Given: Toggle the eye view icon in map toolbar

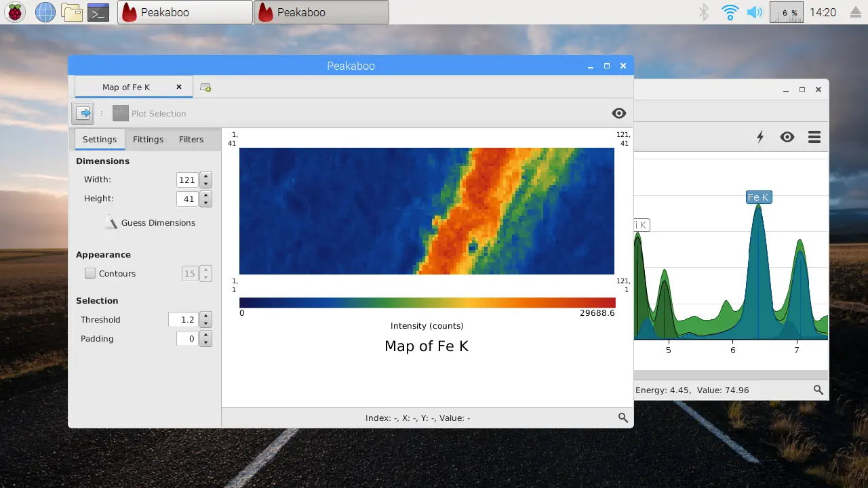Looking at the screenshot, I should 618,113.
